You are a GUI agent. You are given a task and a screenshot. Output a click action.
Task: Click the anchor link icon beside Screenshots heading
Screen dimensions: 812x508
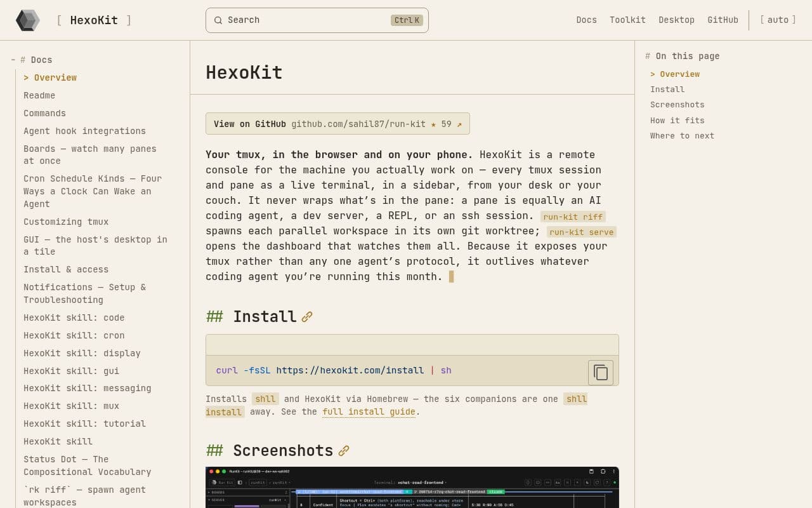click(344, 451)
